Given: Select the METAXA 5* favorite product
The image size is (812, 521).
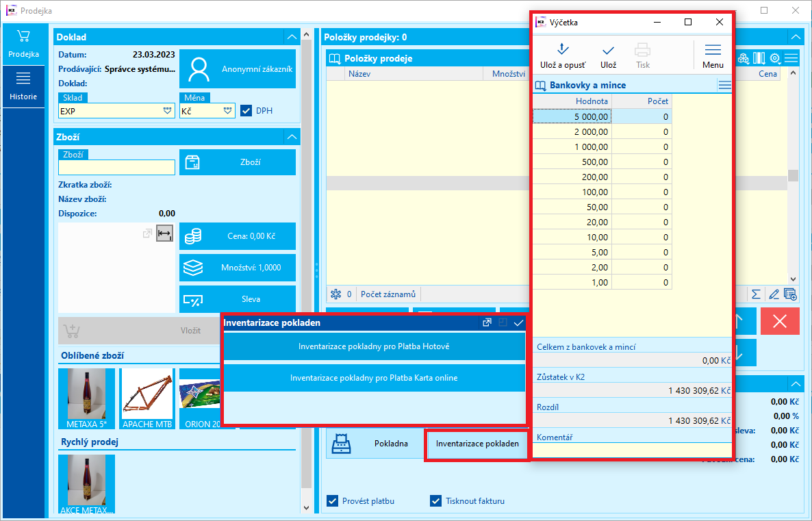Looking at the screenshot, I should tap(86, 398).
